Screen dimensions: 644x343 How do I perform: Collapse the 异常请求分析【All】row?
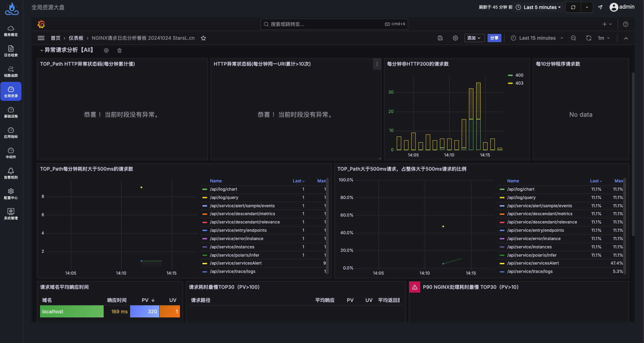(68, 50)
